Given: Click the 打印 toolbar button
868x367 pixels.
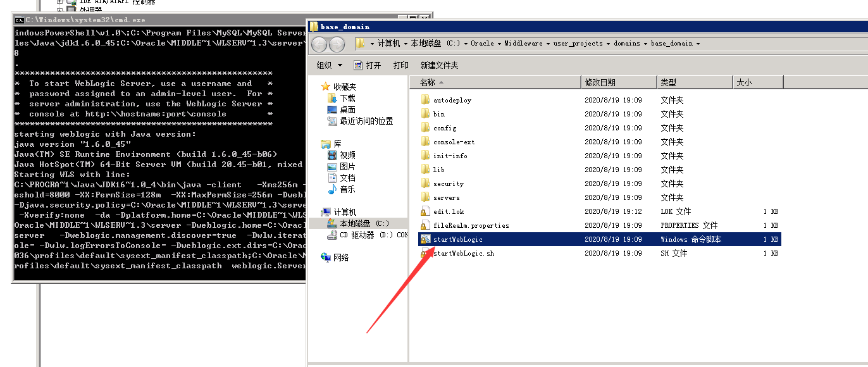Looking at the screenshot, I should click(400, 65).
